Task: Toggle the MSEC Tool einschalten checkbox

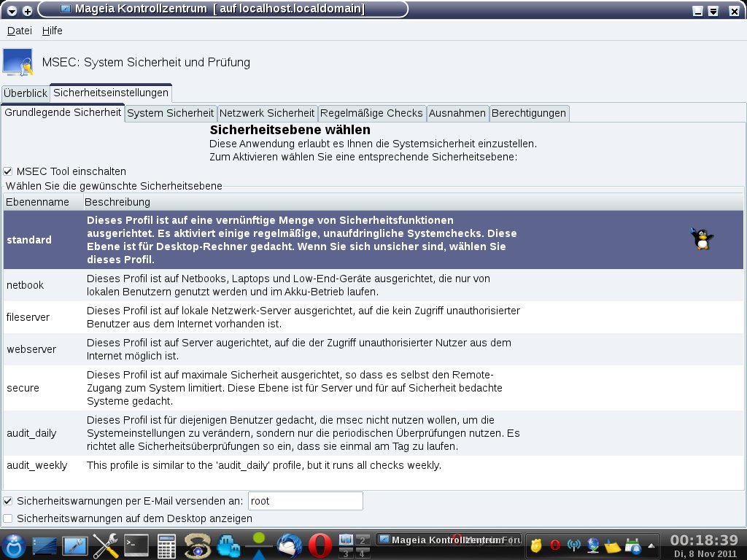Action: [7, 171]
